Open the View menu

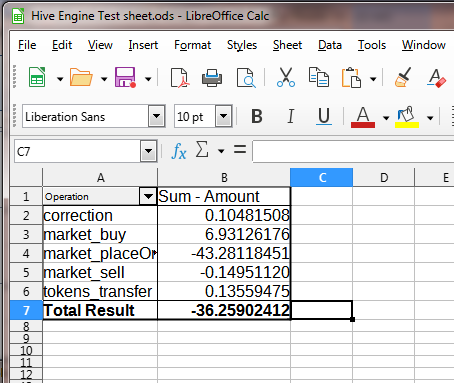tap(100, 45)
